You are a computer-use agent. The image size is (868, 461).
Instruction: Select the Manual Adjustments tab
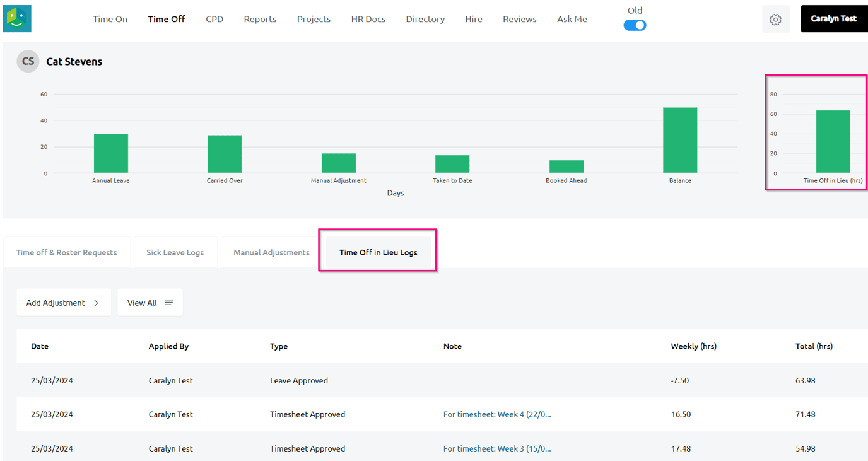(271, 252)
